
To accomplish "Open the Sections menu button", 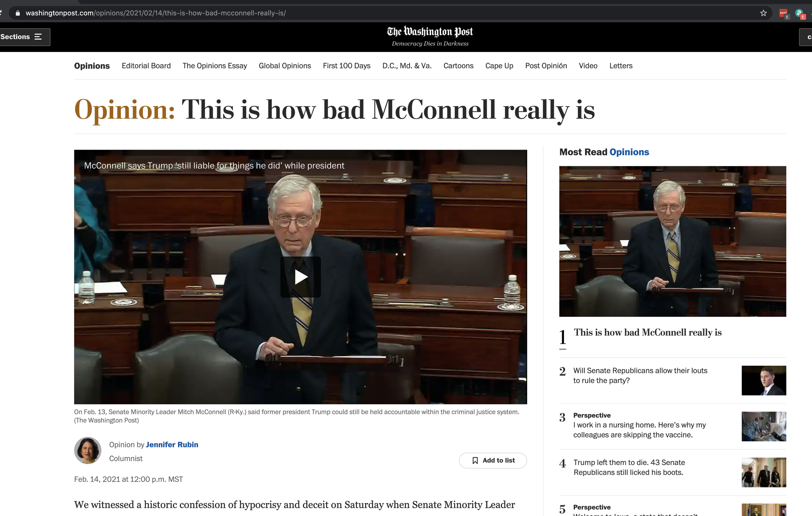I will tap(23, 37).
